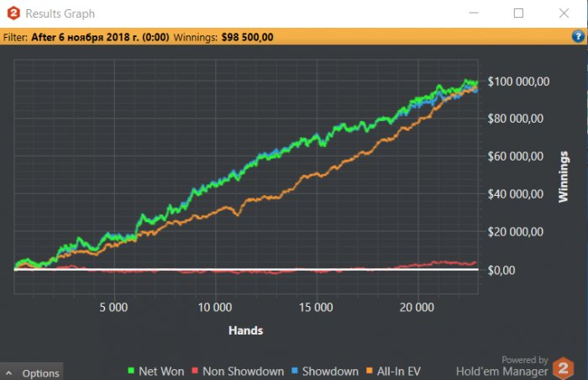
Task: Click the 20 000 hands axis label
Action: pos(417,308)
